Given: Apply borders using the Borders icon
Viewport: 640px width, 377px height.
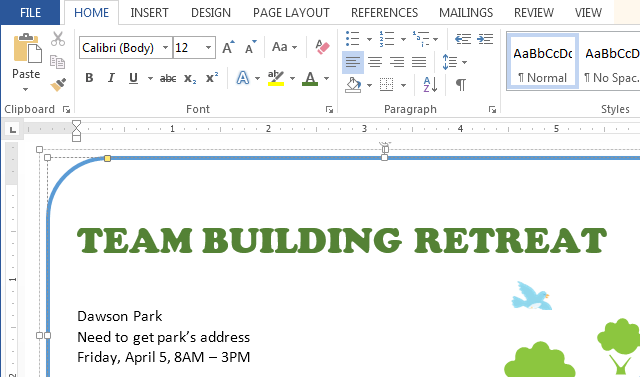Looking at the screenshot, I should point(387,85).
